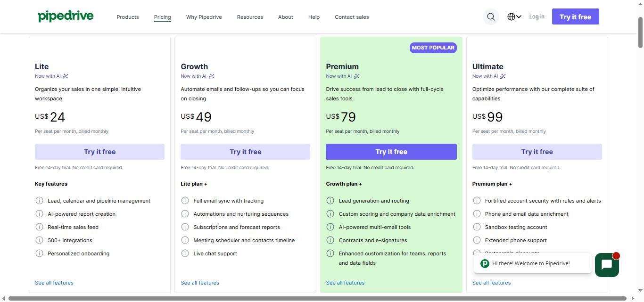Screen dimensions: 644x302
Task: Click the purple Try it free header button
Action: click(575, 16)
